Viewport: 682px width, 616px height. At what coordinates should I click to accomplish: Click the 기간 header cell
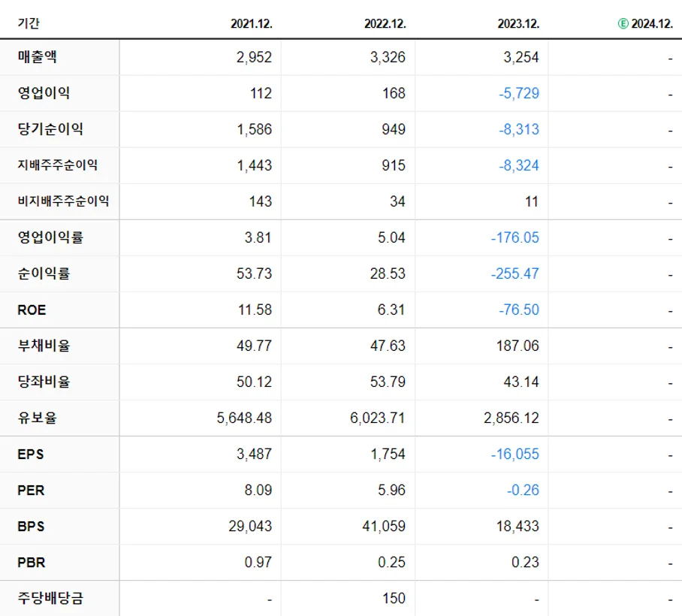[x=24, y=23]
